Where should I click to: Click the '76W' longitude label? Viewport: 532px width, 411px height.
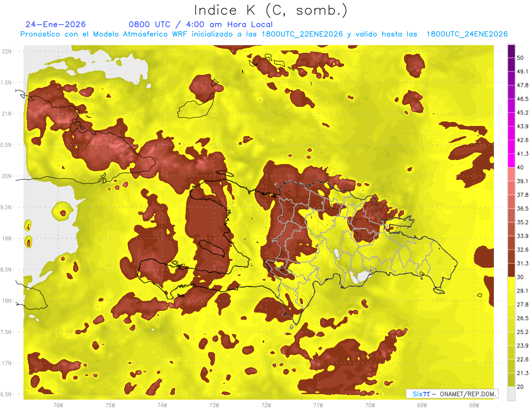tap(58, 405)
